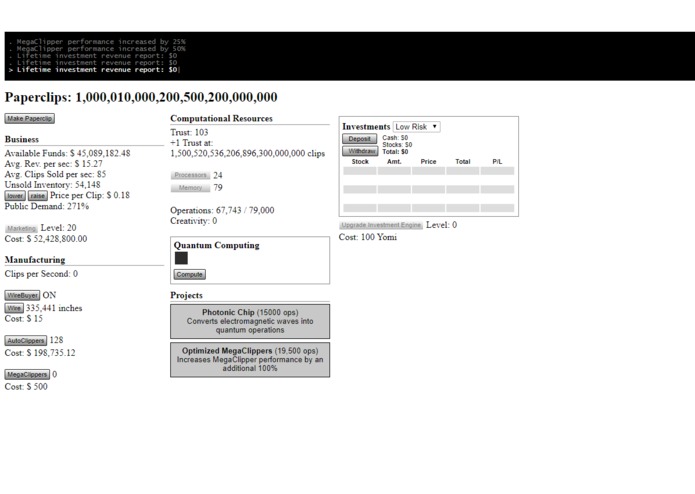
Task: Lower the price per clip
Action: [x=15, y=195]
